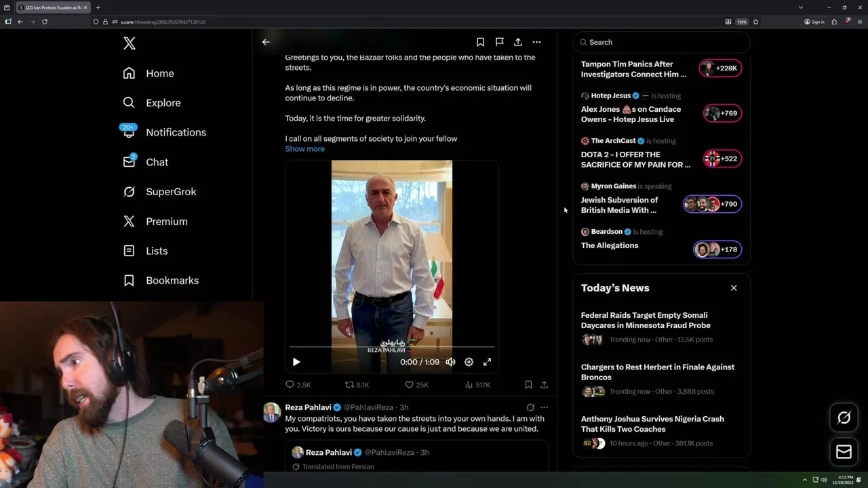Click the flag icon in post header
Image resolution: width=868 pixels, height=488 pixels.
499,42
